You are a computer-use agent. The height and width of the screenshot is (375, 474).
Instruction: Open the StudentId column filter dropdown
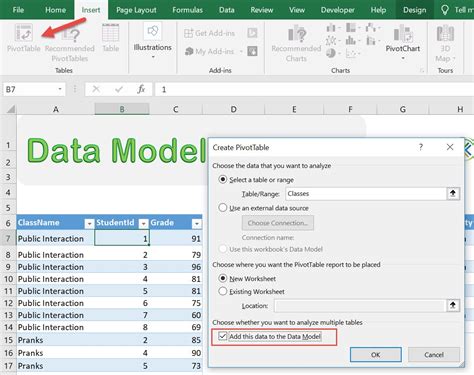point(143,223)
